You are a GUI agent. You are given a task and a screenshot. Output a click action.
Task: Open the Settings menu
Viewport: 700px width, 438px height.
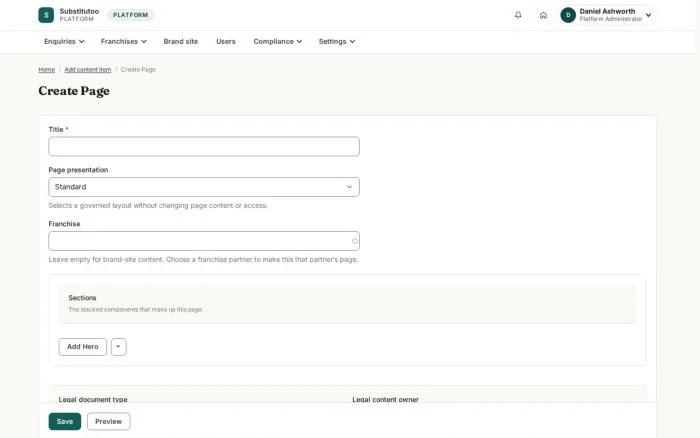(x=337, y=42)
